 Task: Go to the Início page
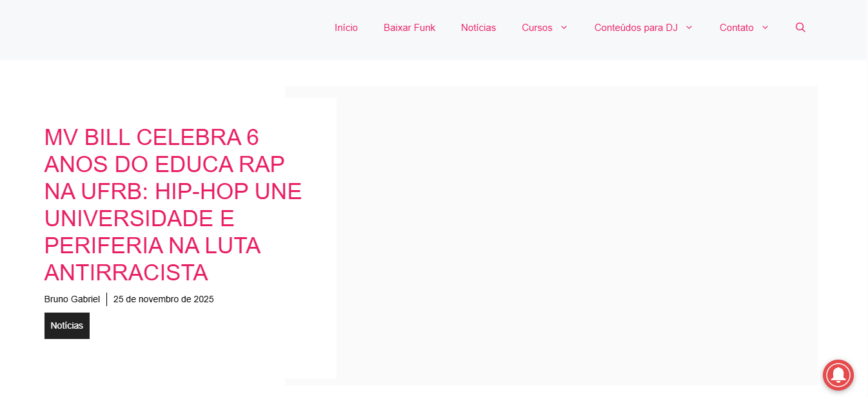[346, 28]
